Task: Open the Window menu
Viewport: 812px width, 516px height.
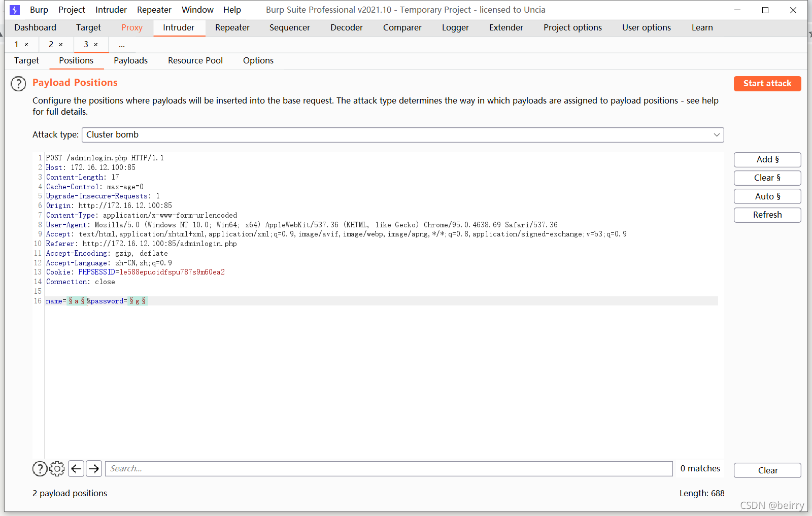Action: click(x=197, y=10)
